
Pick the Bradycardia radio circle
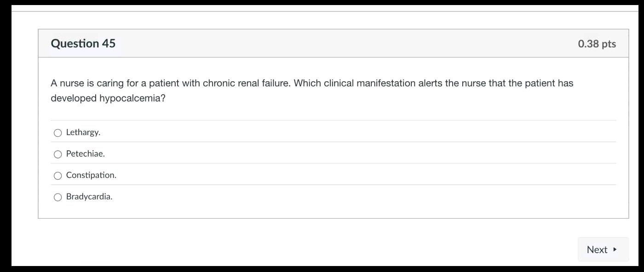(x=58, y=197)
